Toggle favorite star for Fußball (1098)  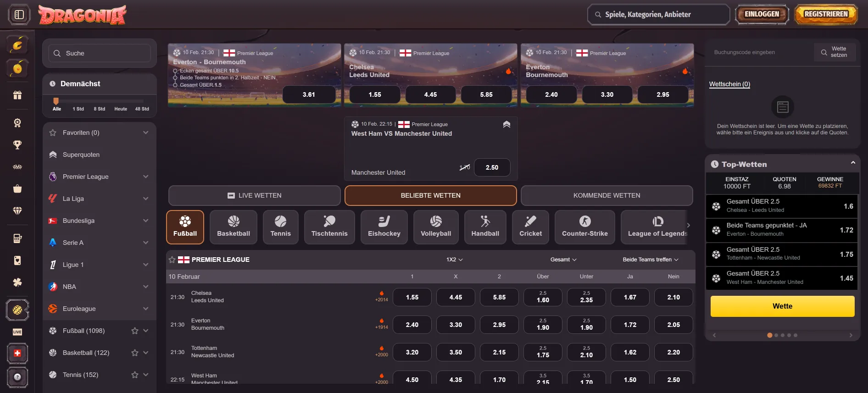(135, 331)
